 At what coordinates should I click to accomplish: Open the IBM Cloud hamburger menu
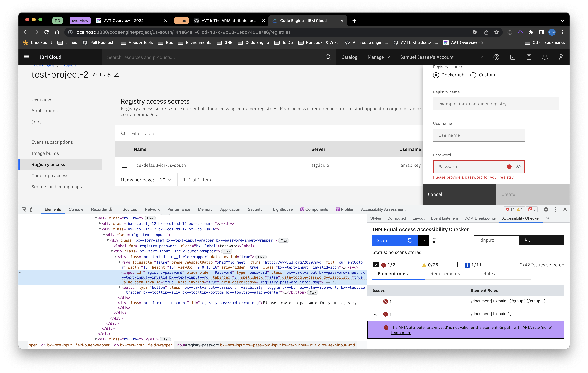[26, 57]
